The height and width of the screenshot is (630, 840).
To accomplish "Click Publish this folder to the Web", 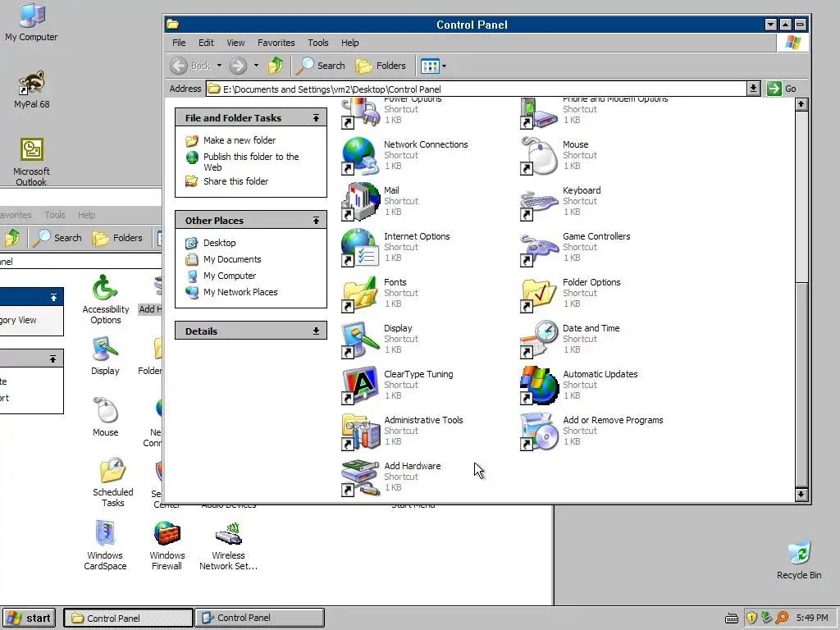I will click(x=251, y=162).
